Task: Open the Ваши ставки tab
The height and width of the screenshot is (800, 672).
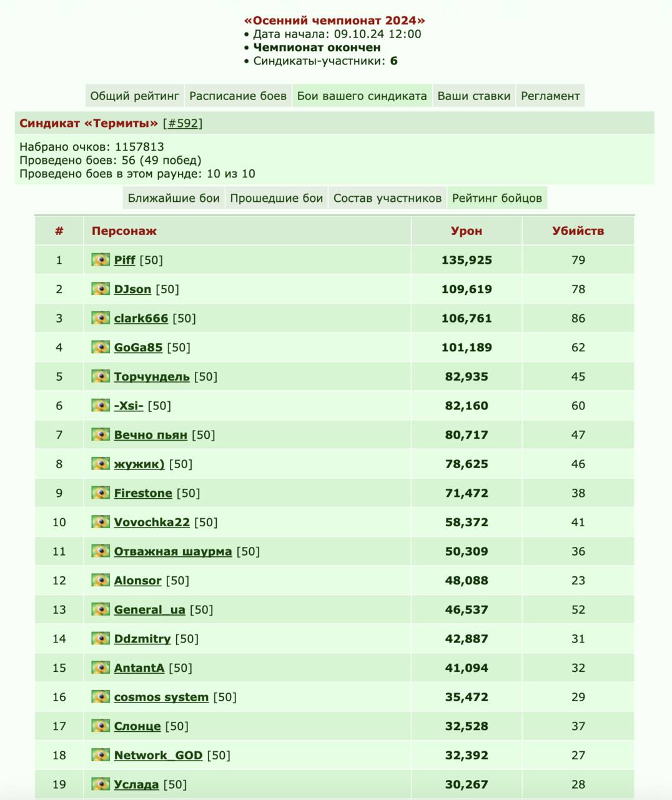Action: click(474, 96)
